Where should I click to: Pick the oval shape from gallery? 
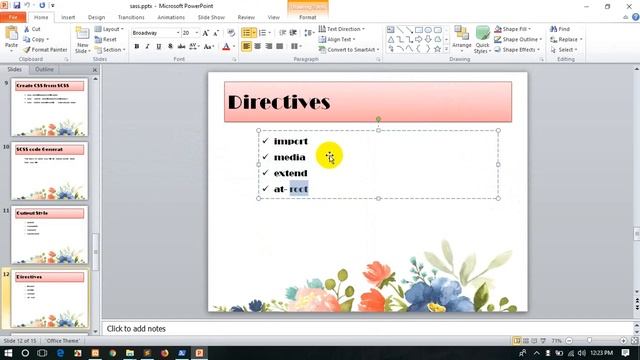pyautogui.click(x=428, y=30)
